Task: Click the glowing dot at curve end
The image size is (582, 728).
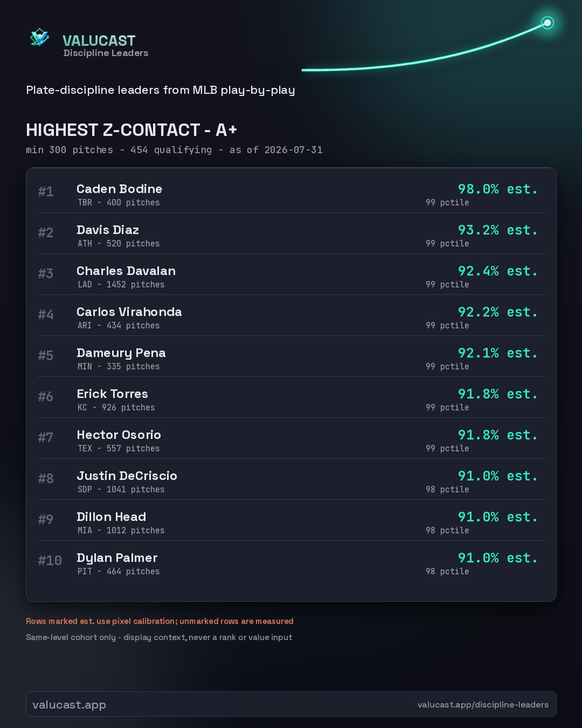Action: (x=548, y=23)
